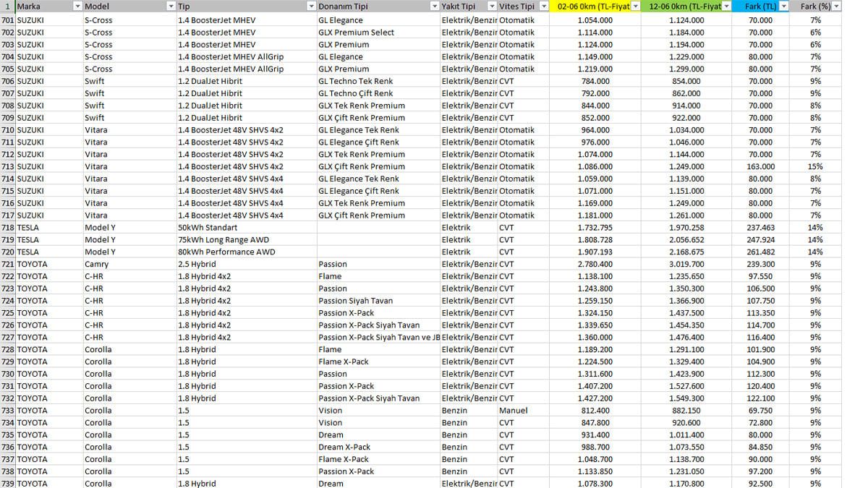Open the Fark (TL) filter dropdown
The height and width of the screenshot is (488, 868).
[x=784, y=7]
